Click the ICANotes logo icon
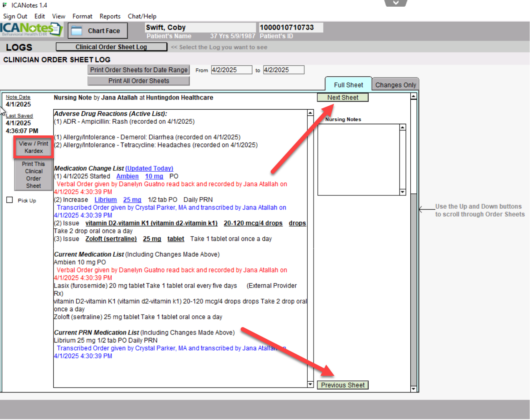The width and height of the screenshot is (530, 420). (31, 30)
